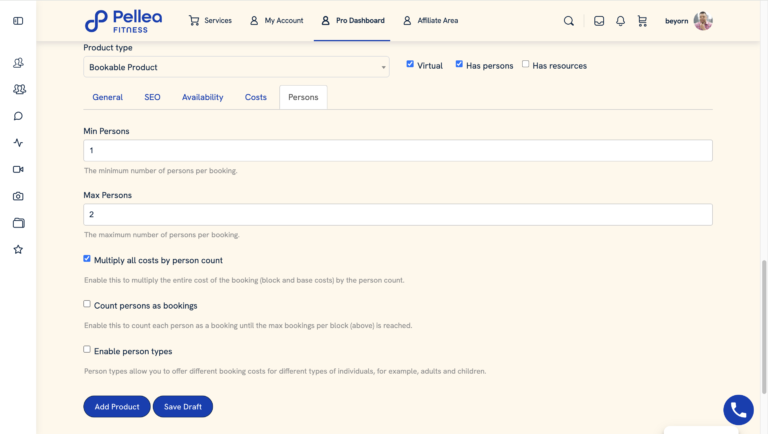Enable the Has resources checkbox
The width and height of the screenshot is (768, 434).
click(x=526, y=64)
